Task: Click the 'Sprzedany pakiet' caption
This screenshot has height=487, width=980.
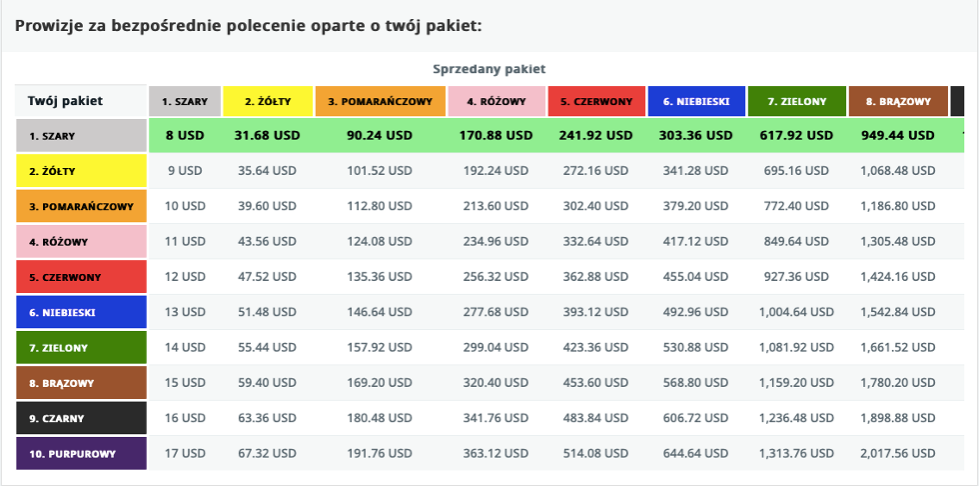Action: click(x=490, y=69)
